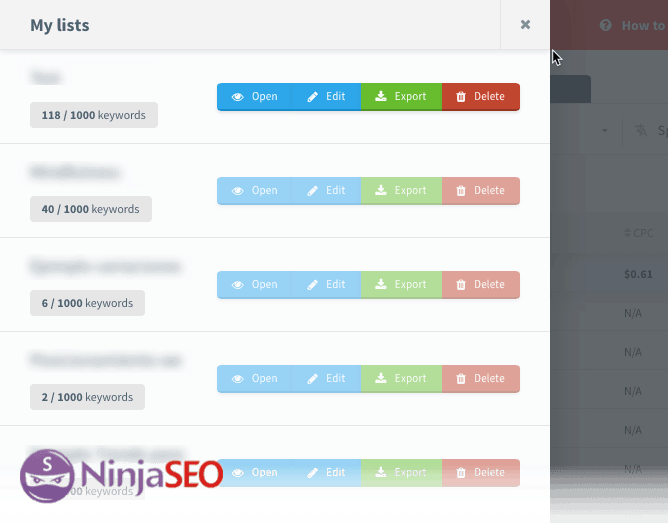Image resolution: width=668 pixels, height=523 pixels.
Task: Edit the list with 118 keywords
Action: 326,97
